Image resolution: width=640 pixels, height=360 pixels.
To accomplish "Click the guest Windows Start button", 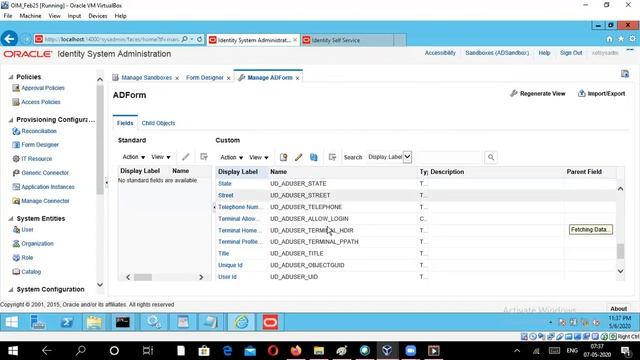I will (11, 322).
